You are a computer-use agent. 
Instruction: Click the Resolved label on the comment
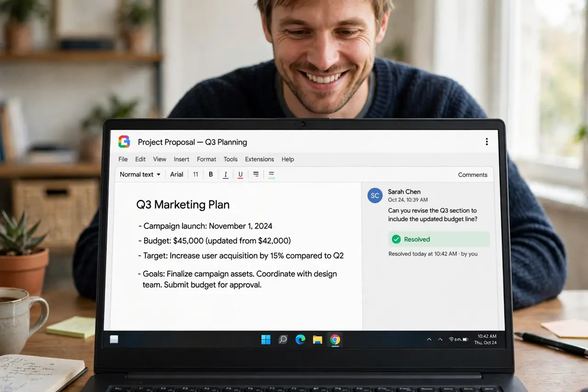click(x=417, y=239)
